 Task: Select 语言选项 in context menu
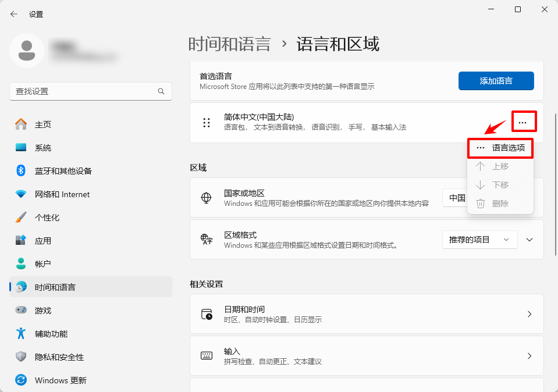click(x=500, y=148)
